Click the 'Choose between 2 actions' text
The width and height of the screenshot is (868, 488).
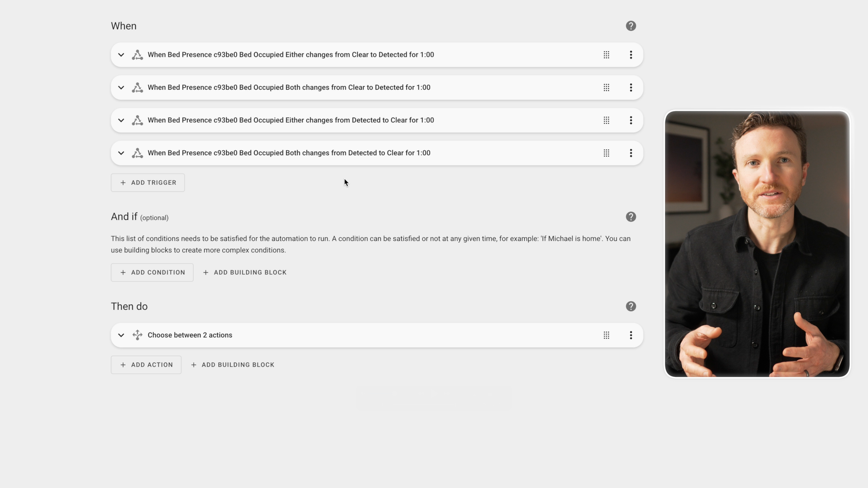pos(190,335)
